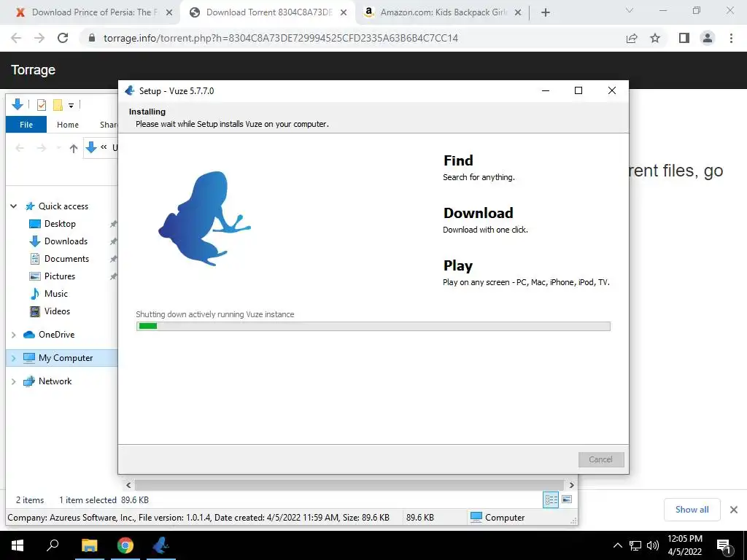Open notification center icon
This screenshot has width=747, height=560.
(x=724, y=547)
